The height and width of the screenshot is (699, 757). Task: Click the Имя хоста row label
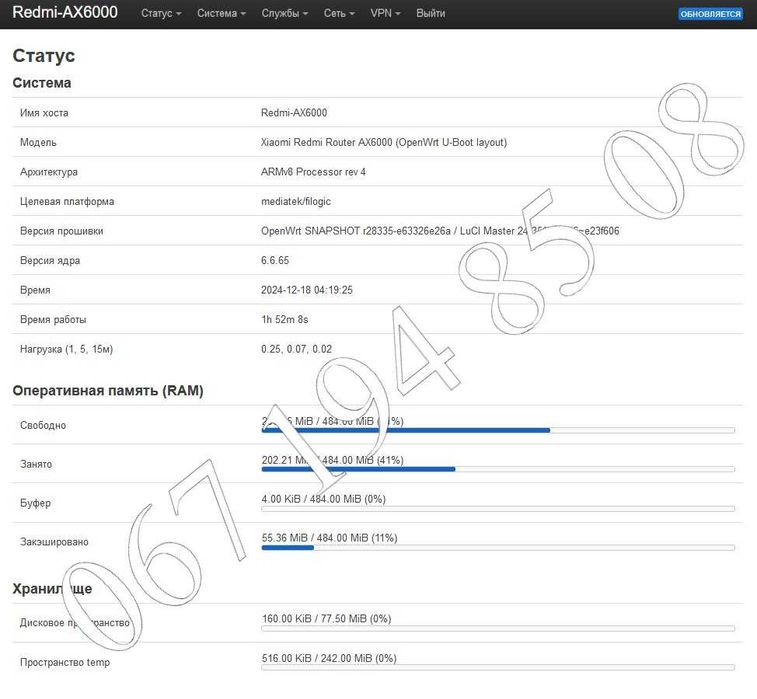(x=44, y=113)
